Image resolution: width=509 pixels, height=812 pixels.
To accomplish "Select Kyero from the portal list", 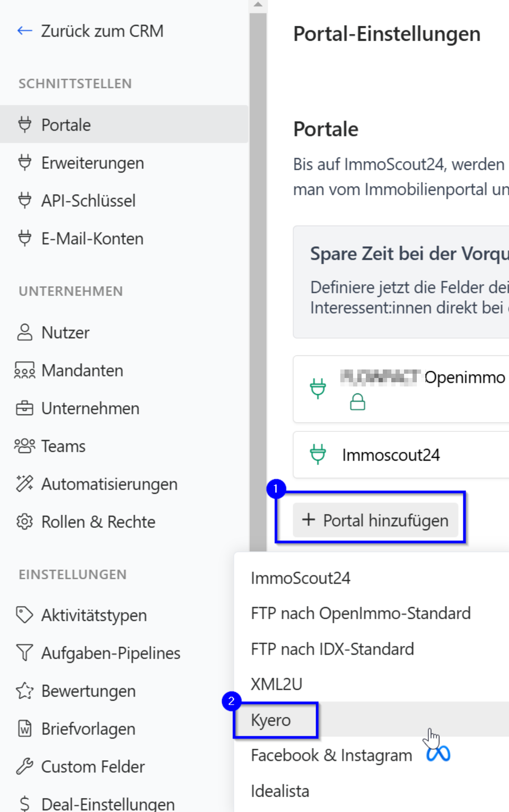I will pyautogui.click(x=271, y=720).
